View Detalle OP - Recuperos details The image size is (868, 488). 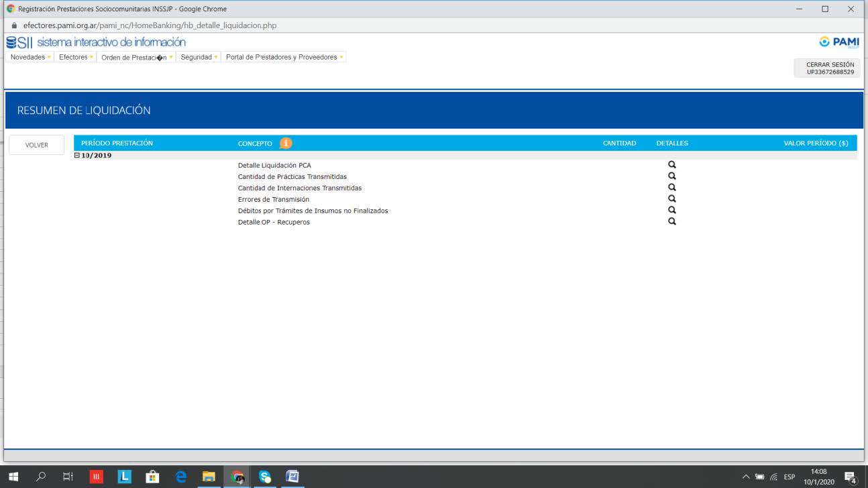pos(672,222)
